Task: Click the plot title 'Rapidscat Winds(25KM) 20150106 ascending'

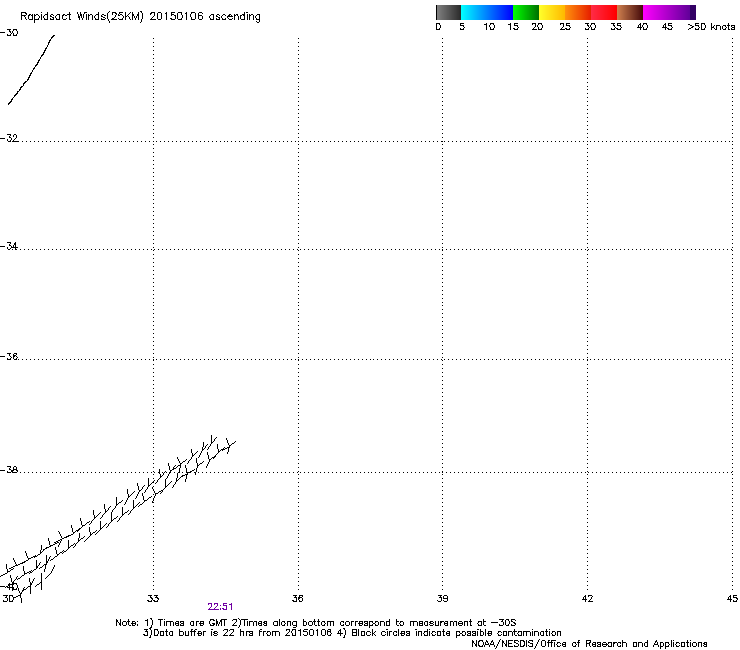Action: point(140,17)
